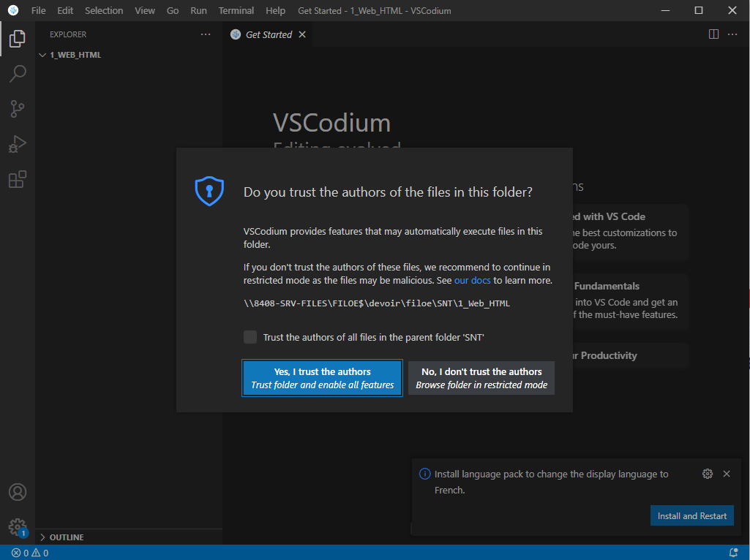Click Install and Restart button
The height and width of the screenshot is (560, 750).
(x=691, y=515)
